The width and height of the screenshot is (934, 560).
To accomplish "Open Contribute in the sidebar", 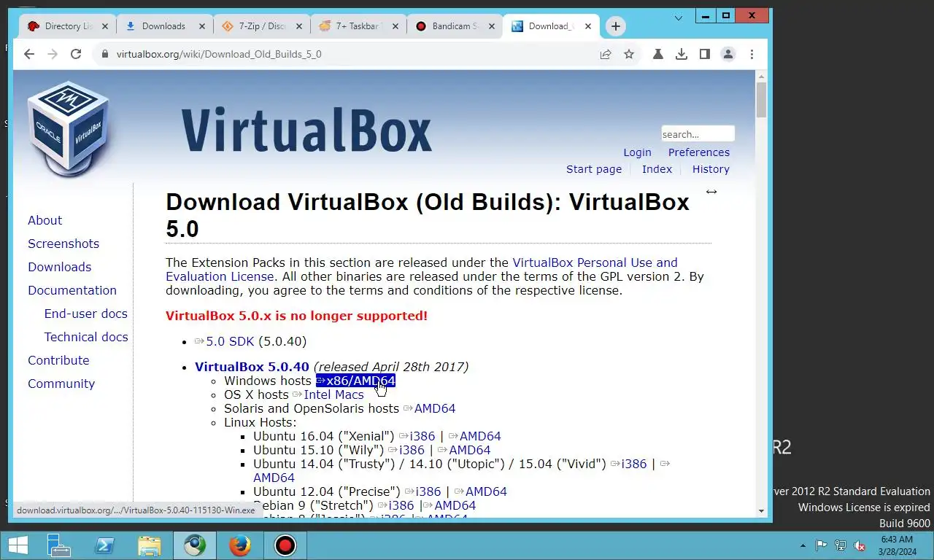I will (58, 360).
